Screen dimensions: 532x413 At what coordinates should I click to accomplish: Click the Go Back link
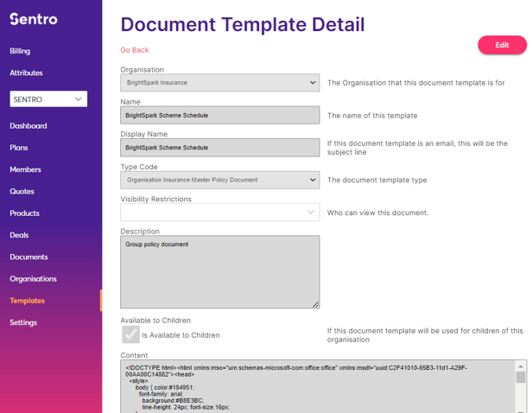click(x=135, y=50)
